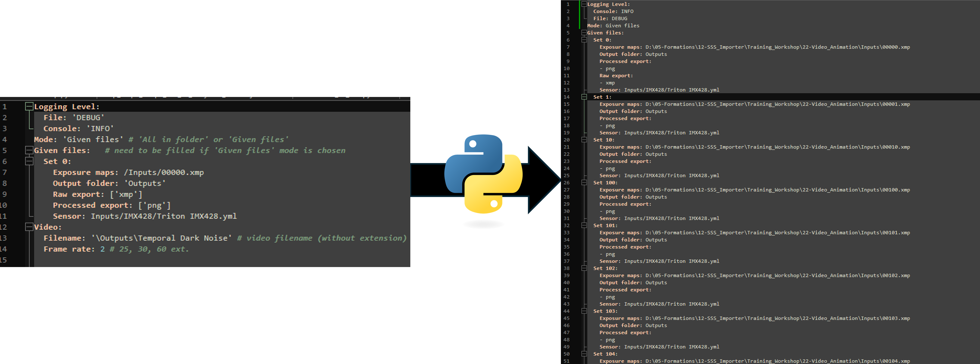This screenshot has height=364, width=980.
Task: Collapse Set 104 fold marker
Action: click(x=584, y=354)
